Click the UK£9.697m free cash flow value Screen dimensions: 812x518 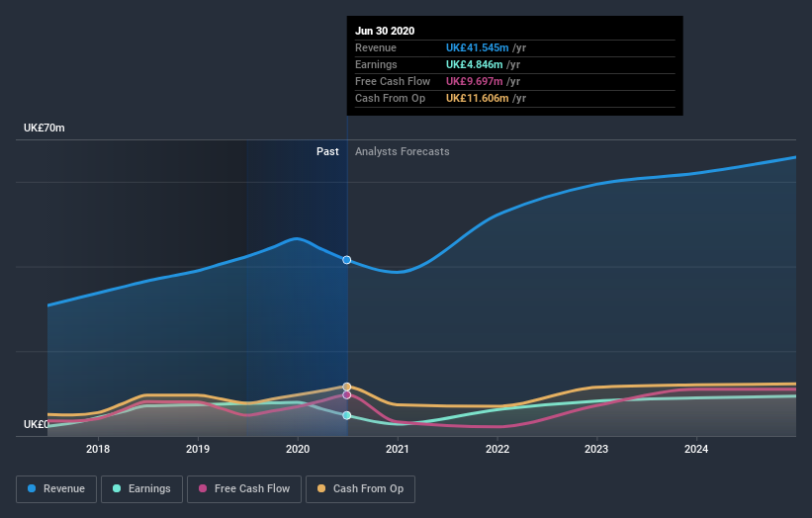475,81
